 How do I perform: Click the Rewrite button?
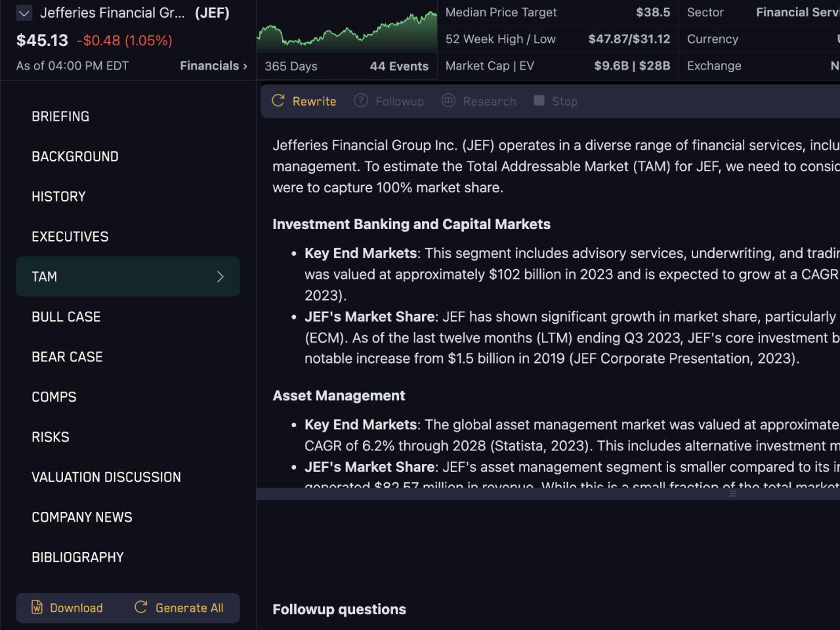click(x=304, y=101)
